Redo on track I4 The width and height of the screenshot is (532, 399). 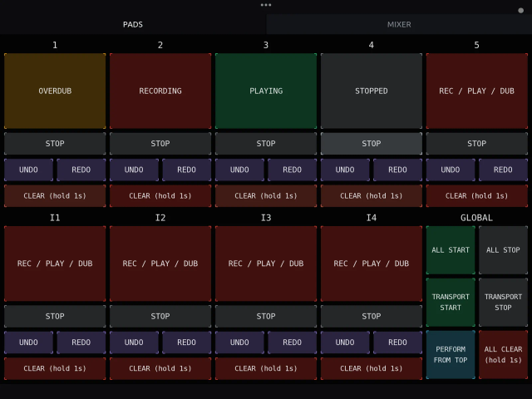tap(397, 342)
